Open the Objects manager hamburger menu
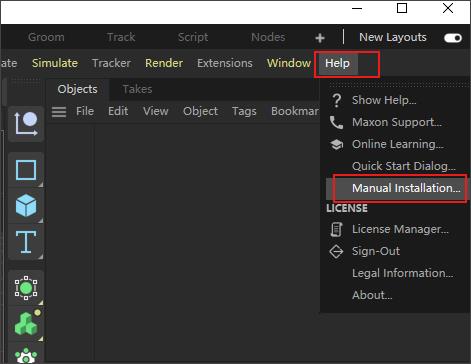This screenshot has height=364, width=471. point(59,112)
